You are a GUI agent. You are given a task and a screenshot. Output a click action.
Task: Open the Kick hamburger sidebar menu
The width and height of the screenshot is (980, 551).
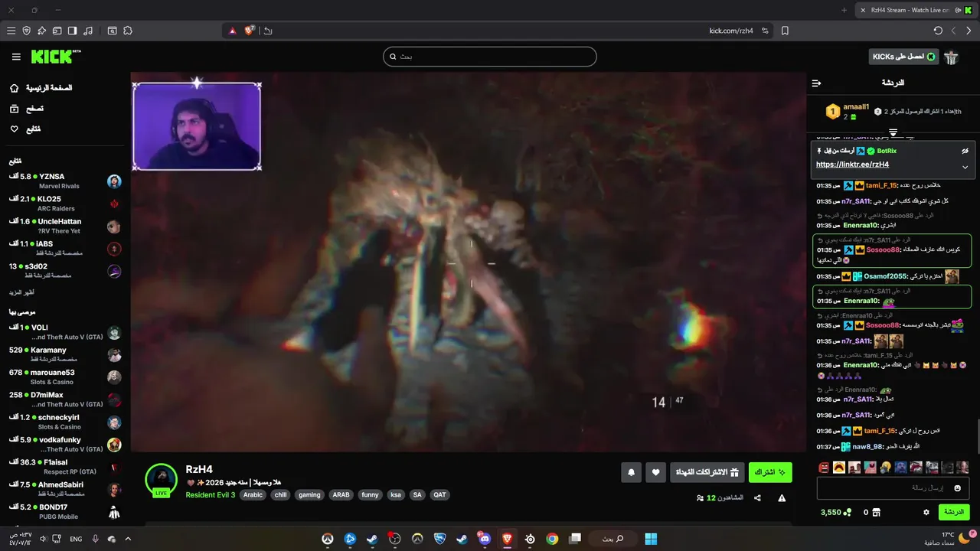click(x=16, y=57)
